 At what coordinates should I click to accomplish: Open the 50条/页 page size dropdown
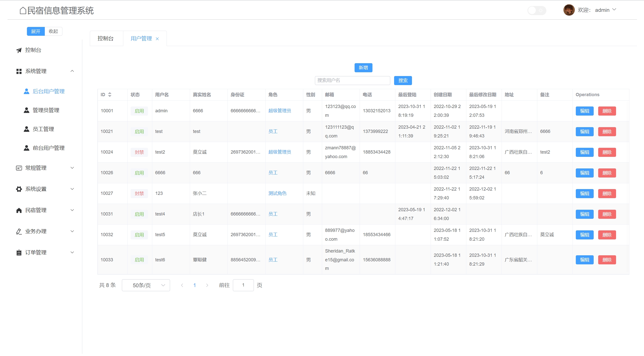pos(146,285)
